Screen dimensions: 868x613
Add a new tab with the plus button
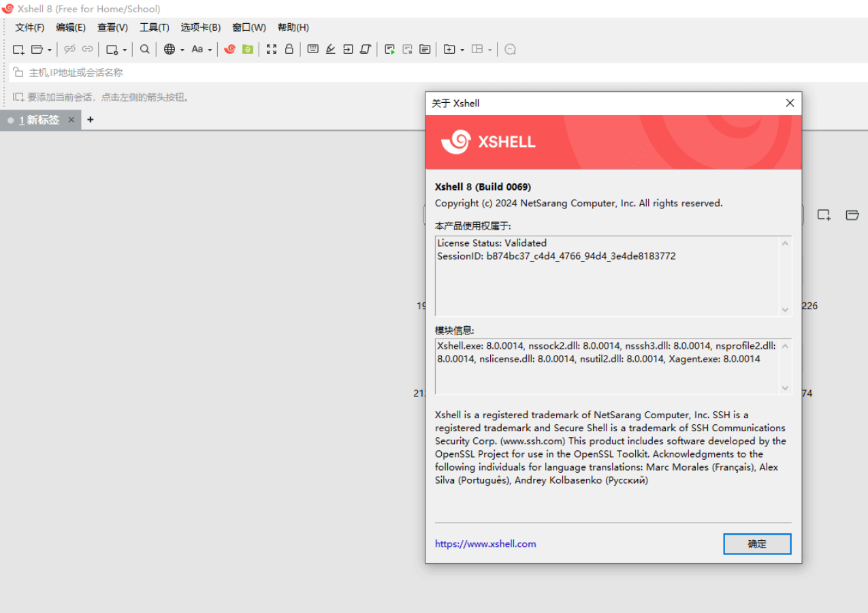coord(91,120)
